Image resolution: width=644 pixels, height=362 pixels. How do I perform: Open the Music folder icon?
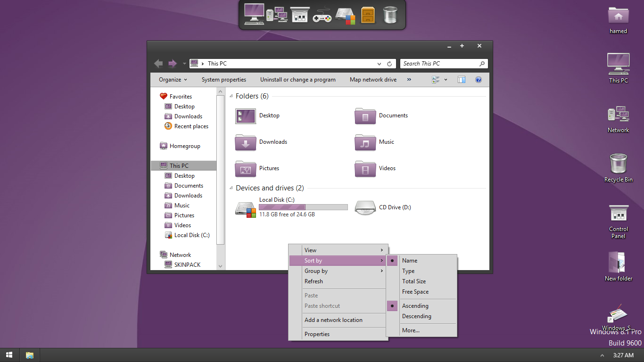[365, 142]
